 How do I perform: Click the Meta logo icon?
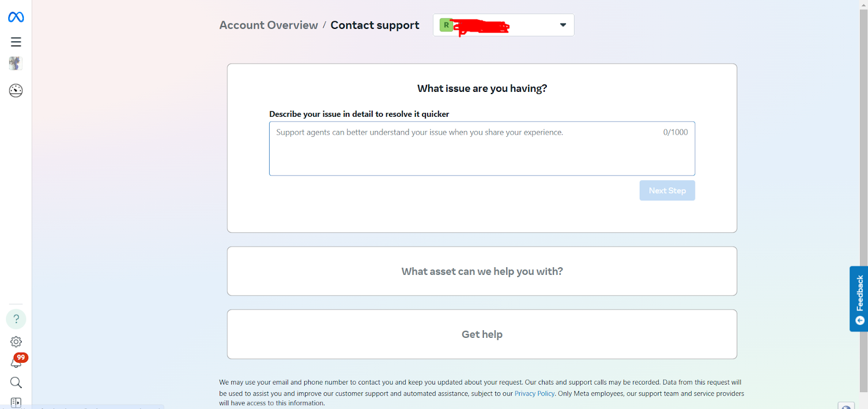coord(16,17)
